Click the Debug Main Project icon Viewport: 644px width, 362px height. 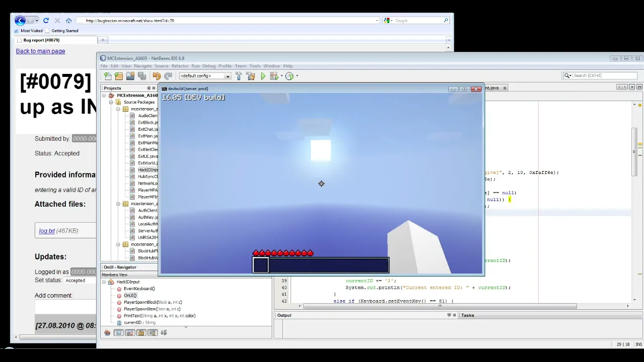[x=274, y=76]
